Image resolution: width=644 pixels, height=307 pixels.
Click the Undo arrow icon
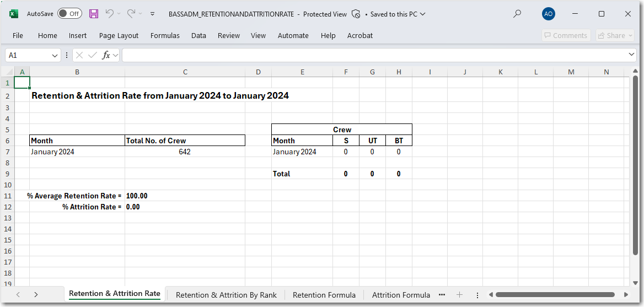tap(110, 14)
